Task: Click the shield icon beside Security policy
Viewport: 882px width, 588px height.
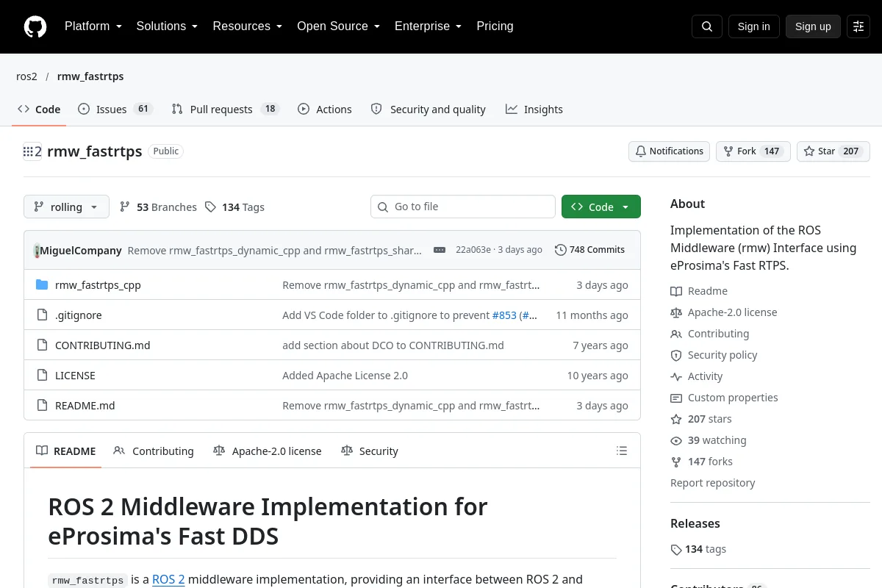Action: click(x=676, y=356)
